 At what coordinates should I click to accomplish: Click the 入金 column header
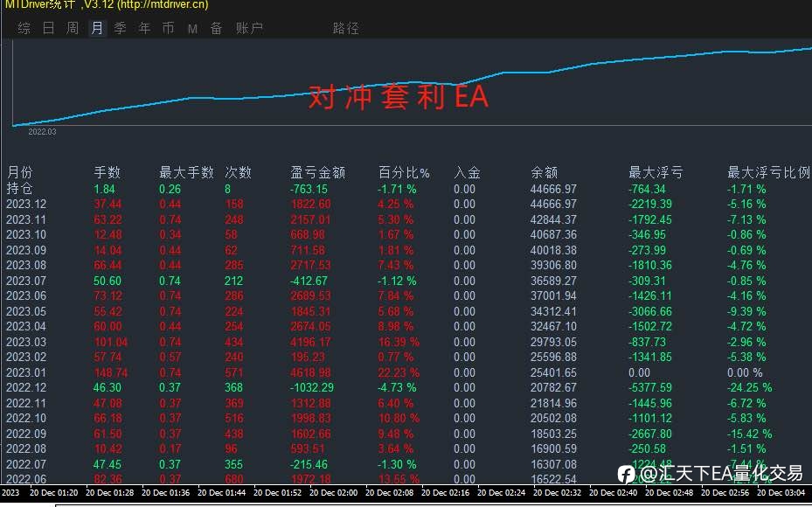pyautogui.click(x=467, y=172)
